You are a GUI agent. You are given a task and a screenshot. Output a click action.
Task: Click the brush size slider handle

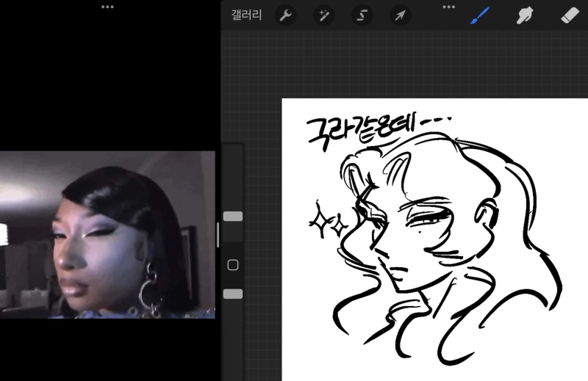point(233,217)
